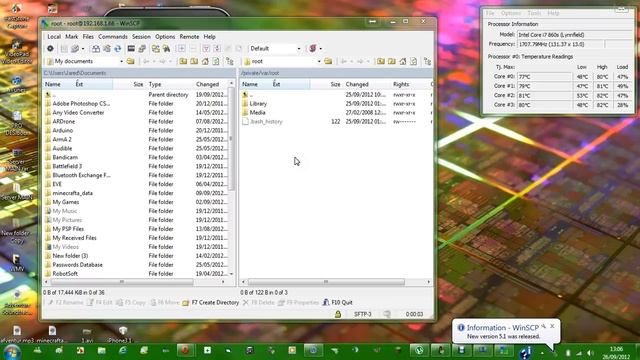Select the remote Media folder
Viewport: 640px width, 360px height.
click(257, 113)
